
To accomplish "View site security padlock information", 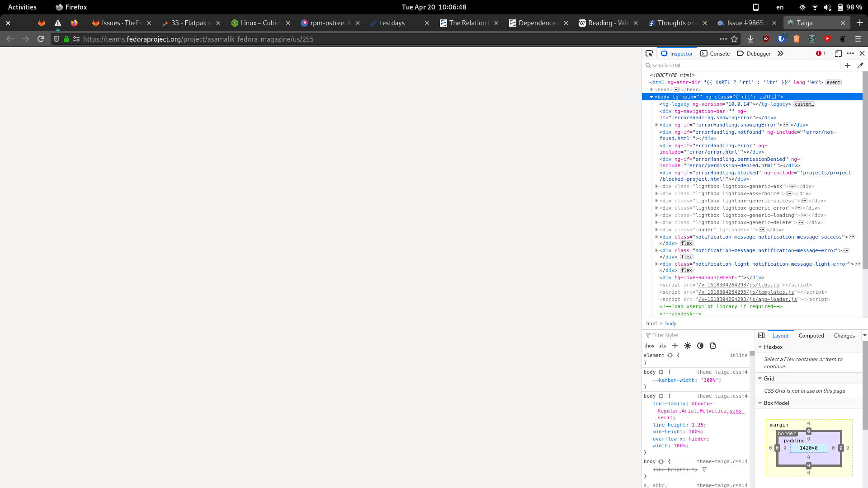I will [66, 39].
